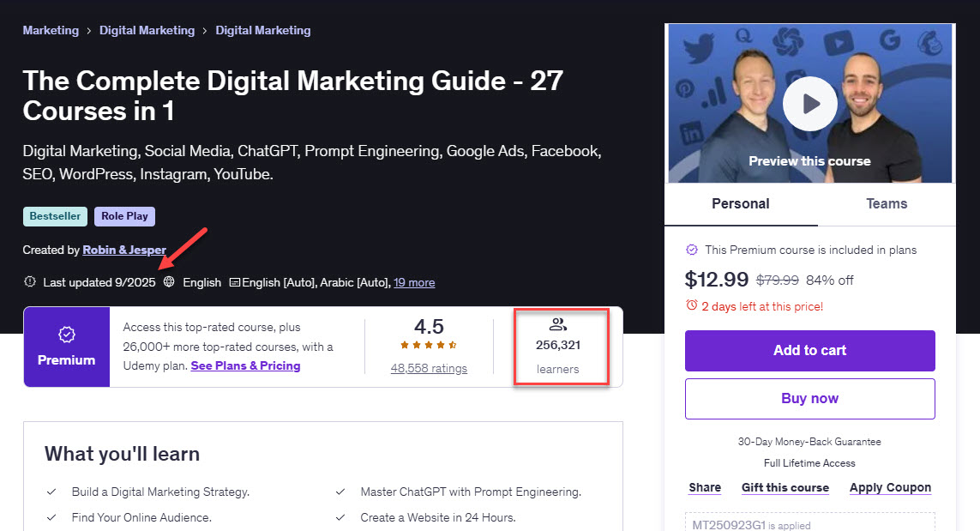Click Share under the guarantee text
Viewport: 980px width, 531px height.
pos(705,487)
